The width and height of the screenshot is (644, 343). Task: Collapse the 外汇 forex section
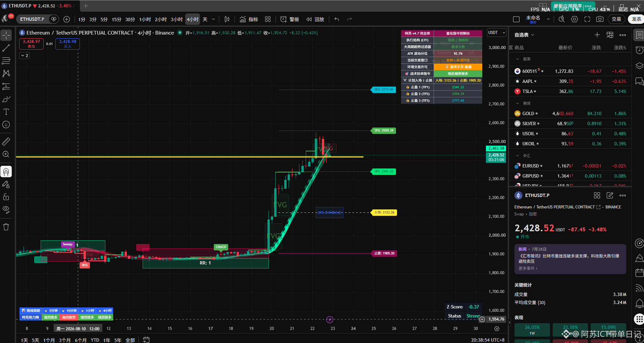(x=517, y=156)
